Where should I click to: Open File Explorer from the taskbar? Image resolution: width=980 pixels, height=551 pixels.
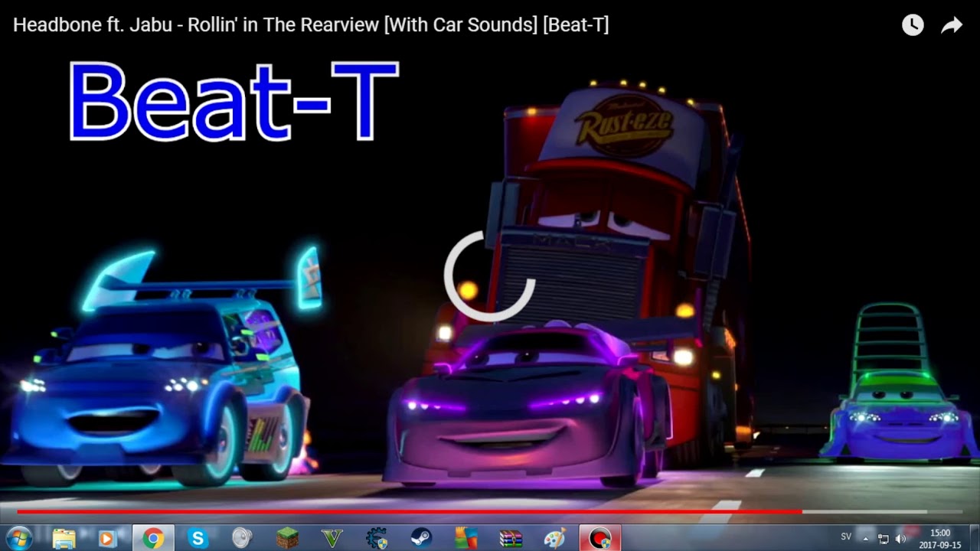tap(64, 539)
